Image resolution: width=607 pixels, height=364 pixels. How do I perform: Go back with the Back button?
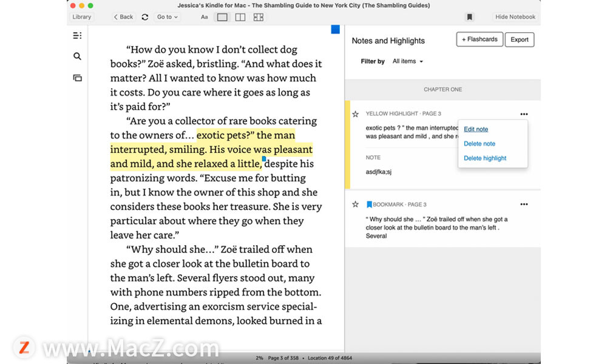click(x=123, y=17)
